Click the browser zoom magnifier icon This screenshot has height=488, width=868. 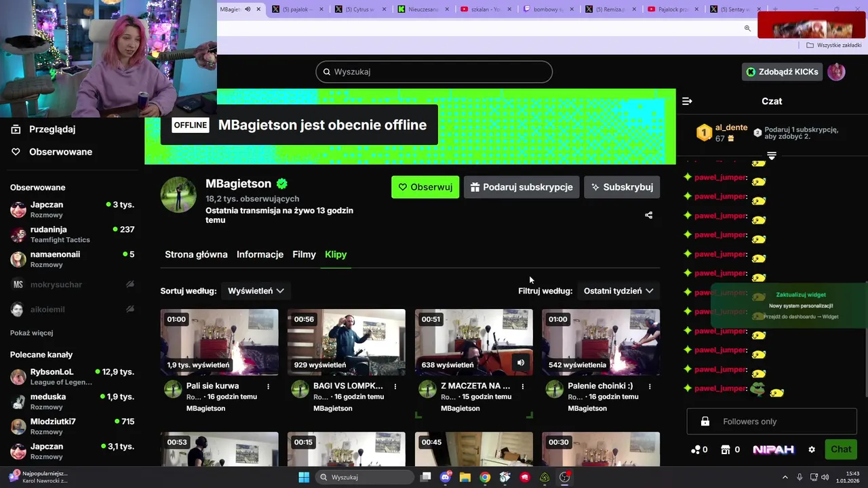[x=747, y=28]
